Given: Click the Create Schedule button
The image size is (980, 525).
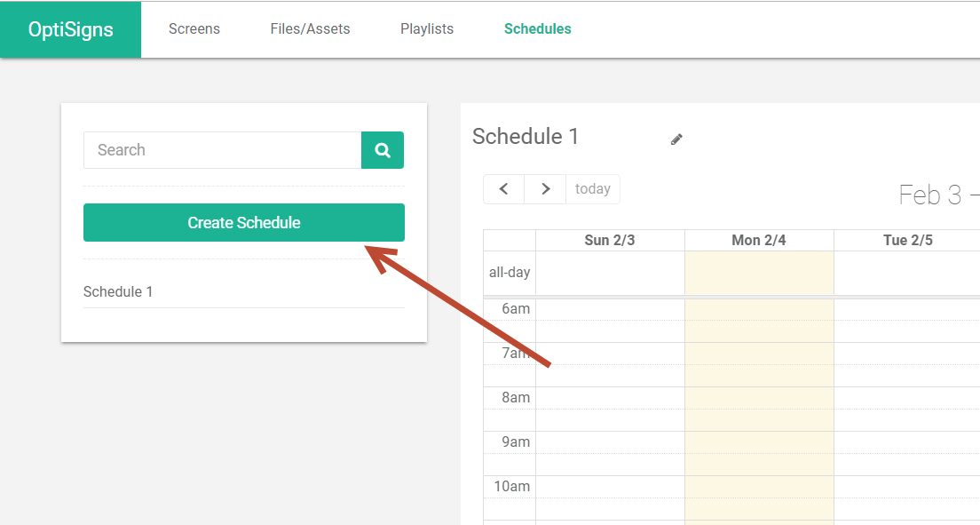Looking at the screenshot, I should (x=243, y=222).
